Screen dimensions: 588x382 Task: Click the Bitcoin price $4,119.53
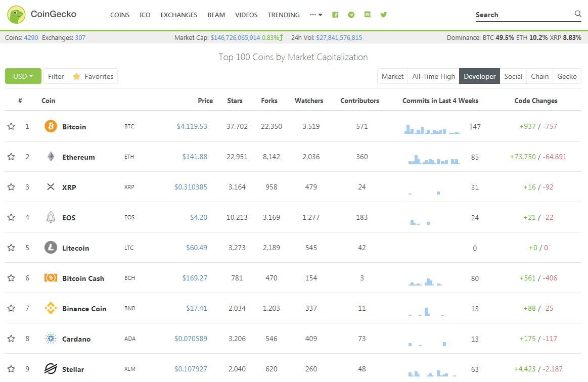[192, 126]
